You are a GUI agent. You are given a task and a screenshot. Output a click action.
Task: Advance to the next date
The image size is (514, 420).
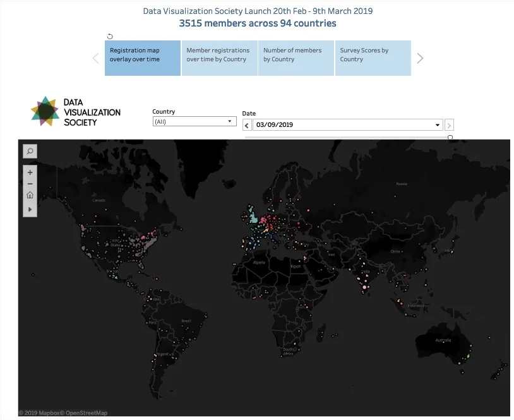(x=448, y=124)
